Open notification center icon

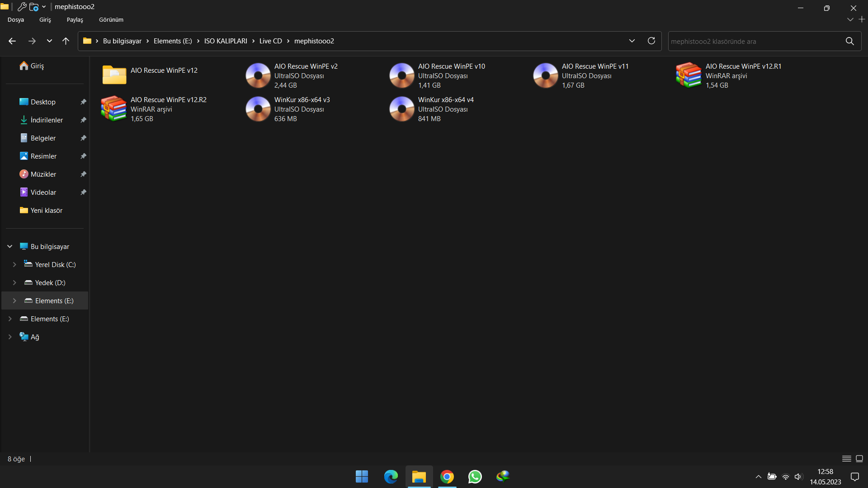[855, 477]
